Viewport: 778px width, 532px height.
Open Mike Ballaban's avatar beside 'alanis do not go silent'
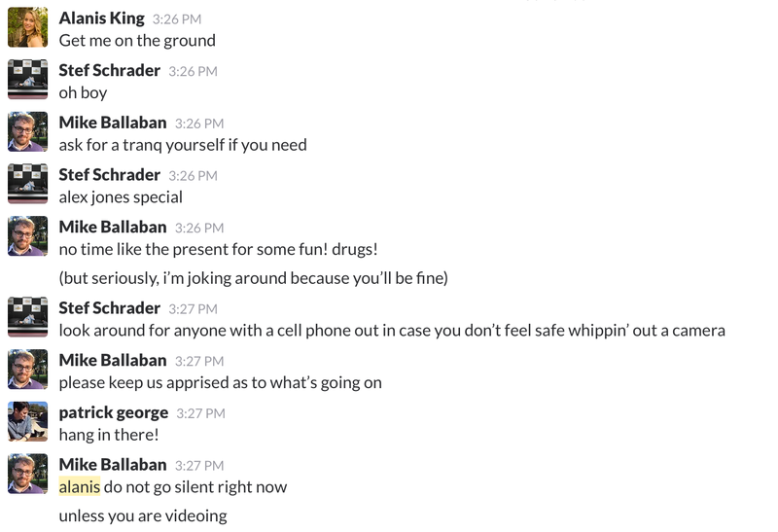click(28, 474)
